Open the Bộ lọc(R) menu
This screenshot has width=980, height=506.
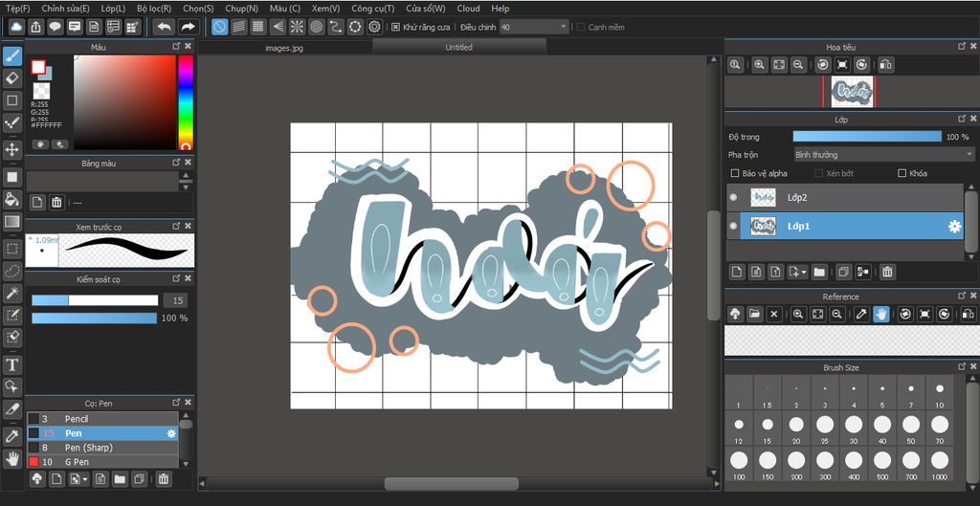[x=154, y=8]
